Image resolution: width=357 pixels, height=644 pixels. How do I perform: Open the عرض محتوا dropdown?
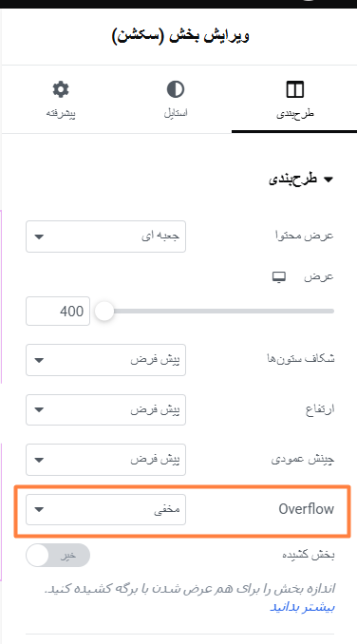pyautogui.click(x=106, y=237)
